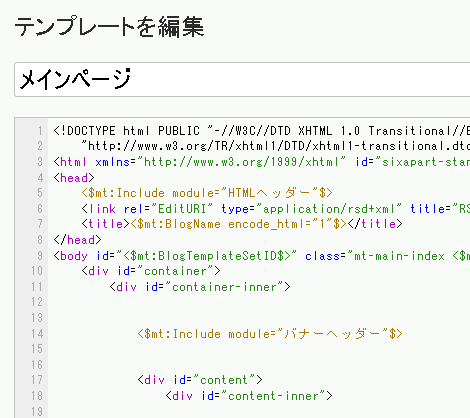Click line number 1 in gutter
Viewport: 470px width, 418px height.
coord(40,131)
